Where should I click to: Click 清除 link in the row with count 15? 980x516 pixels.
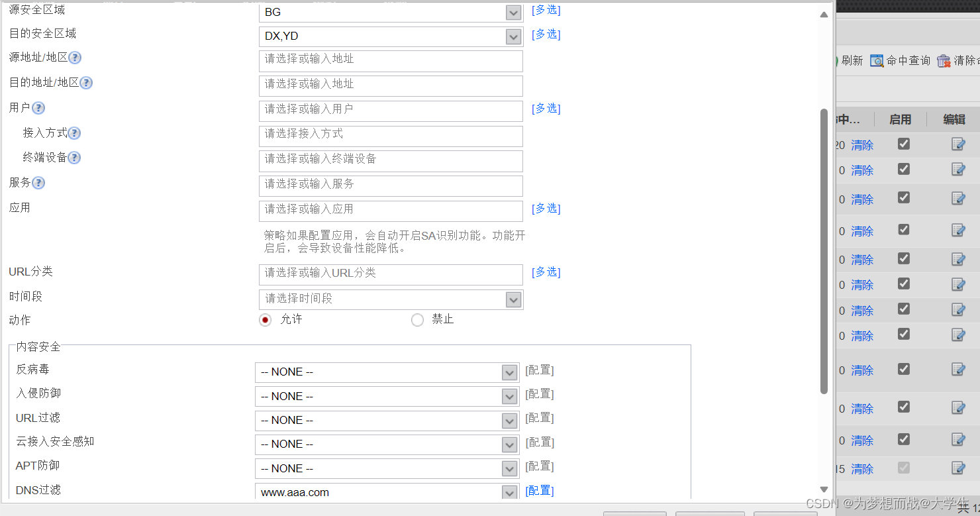pyautogui.click(x=862, y=469)
